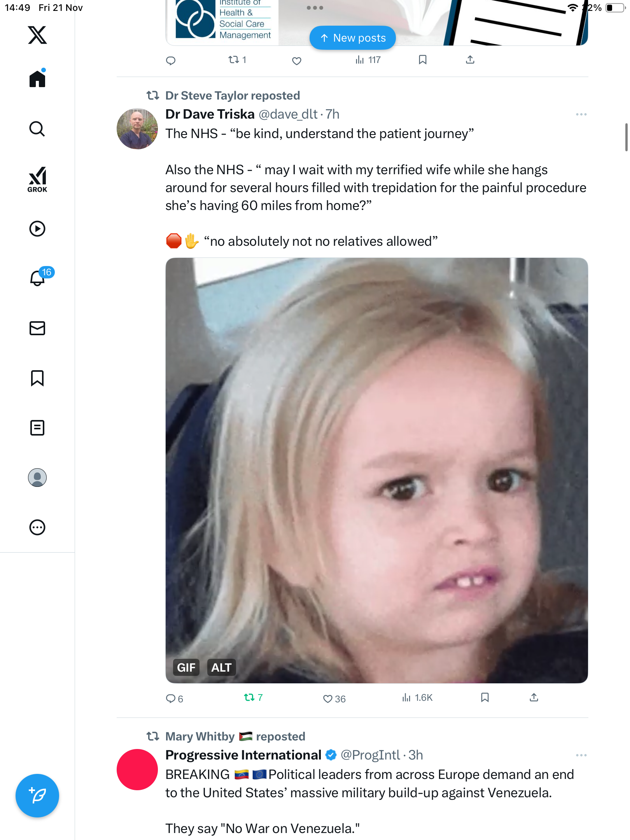Like Dr Dave Triska's post
The width and height of the screenshot is (630, 840).
328,699
